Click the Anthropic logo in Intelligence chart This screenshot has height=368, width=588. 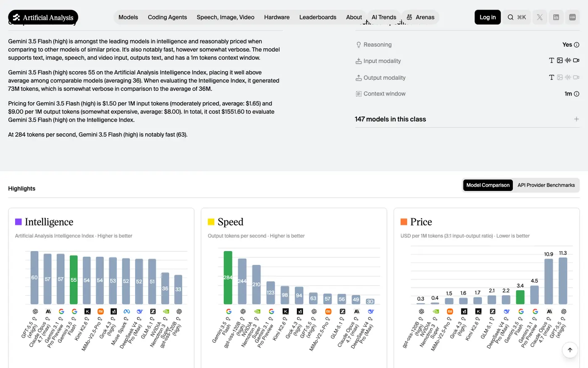point(48,312)
